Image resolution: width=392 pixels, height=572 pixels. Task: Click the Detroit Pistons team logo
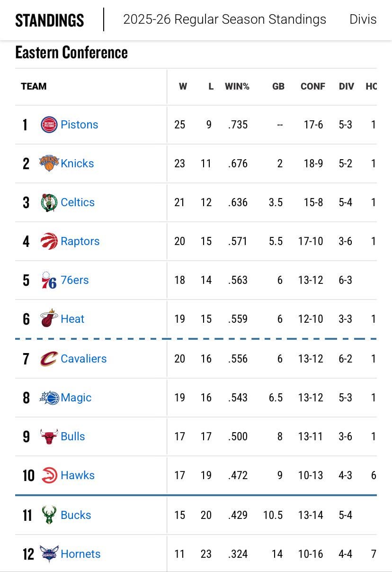tap(49, 125)
